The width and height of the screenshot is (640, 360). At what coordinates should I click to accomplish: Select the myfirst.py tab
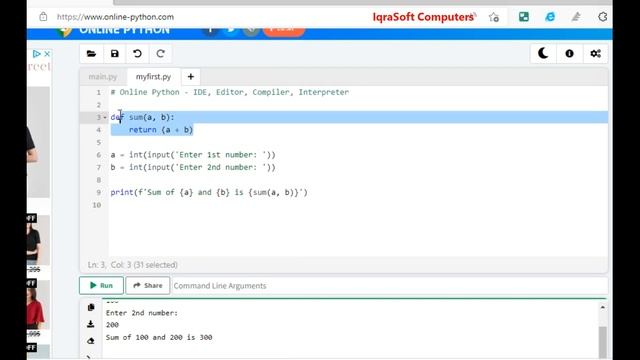click(153, 77)
